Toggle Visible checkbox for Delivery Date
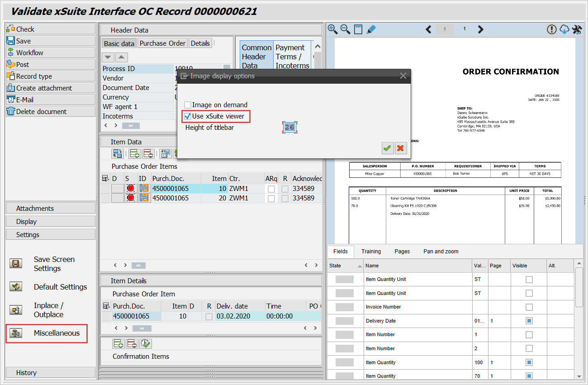This screenshot has height=385, width=588. coord(529,321)
